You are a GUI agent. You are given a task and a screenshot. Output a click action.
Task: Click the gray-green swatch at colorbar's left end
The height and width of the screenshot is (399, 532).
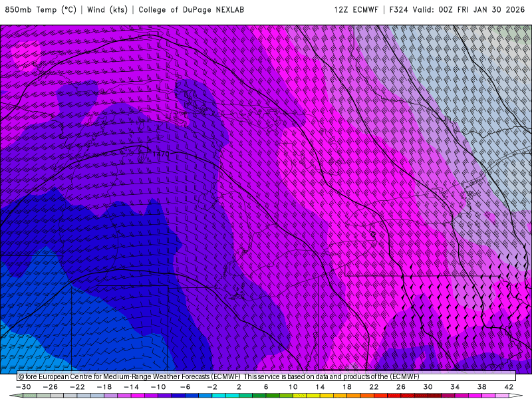(30, 396)
